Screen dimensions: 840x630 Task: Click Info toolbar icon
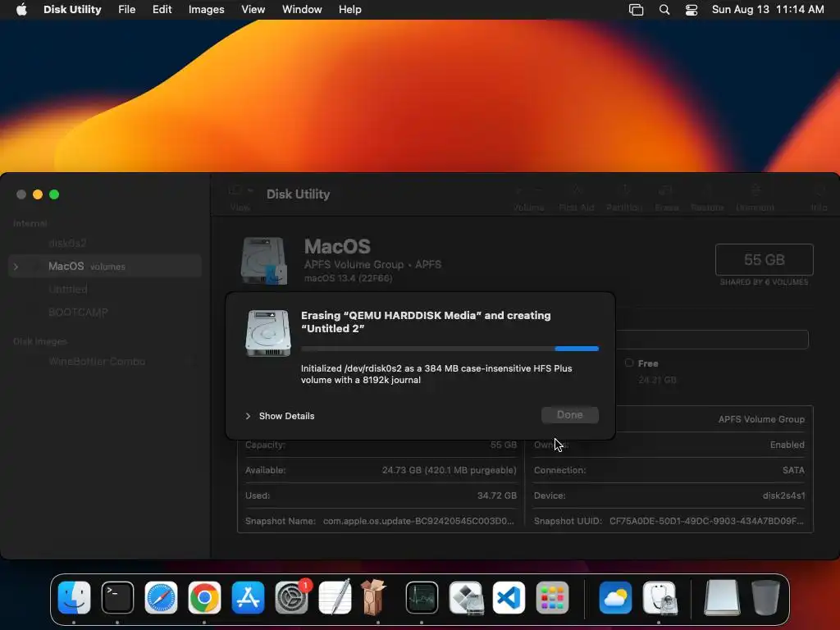(x=819, y=197)
